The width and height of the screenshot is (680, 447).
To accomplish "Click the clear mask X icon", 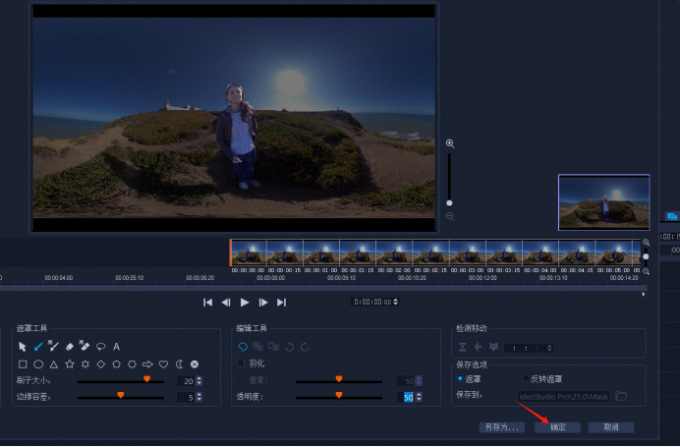I will pos(195,364).
